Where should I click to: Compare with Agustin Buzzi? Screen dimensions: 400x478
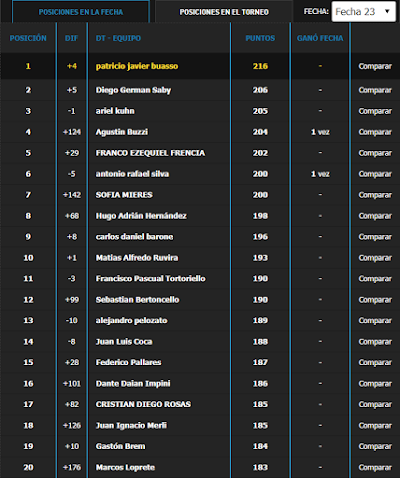click(x=375, y=132)
